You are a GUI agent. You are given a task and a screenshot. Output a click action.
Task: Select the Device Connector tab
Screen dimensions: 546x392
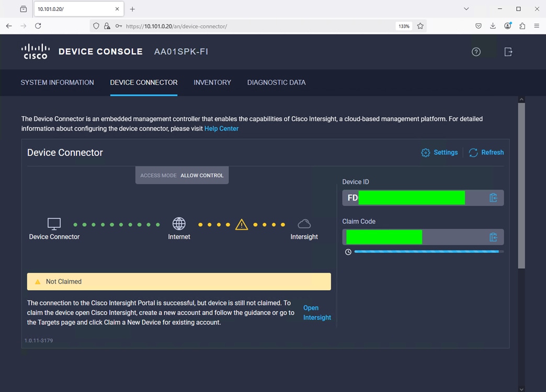144,83
